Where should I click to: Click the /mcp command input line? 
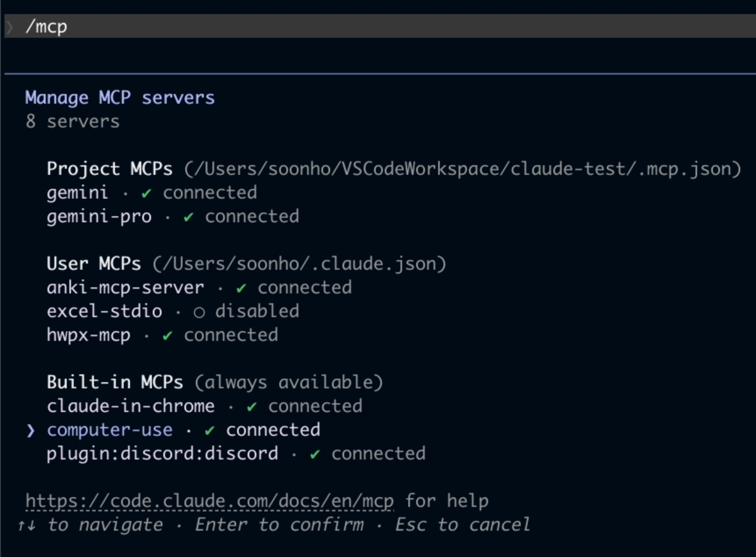click(380, 26)
